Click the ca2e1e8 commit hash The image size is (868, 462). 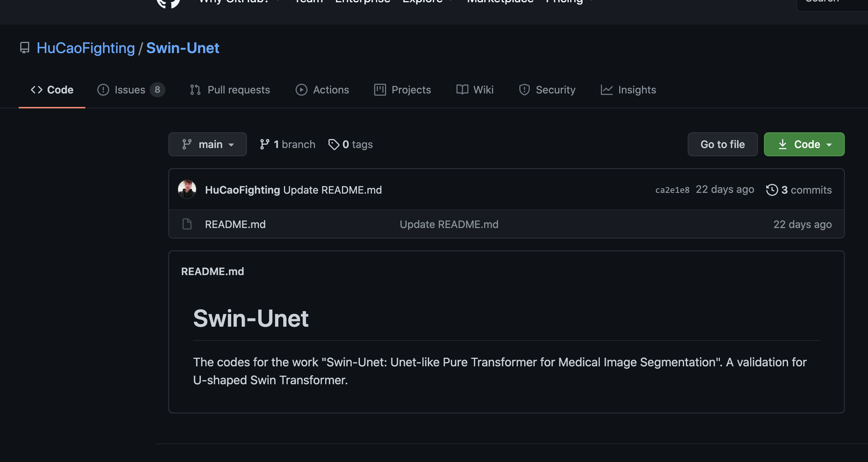coord(672,190)
